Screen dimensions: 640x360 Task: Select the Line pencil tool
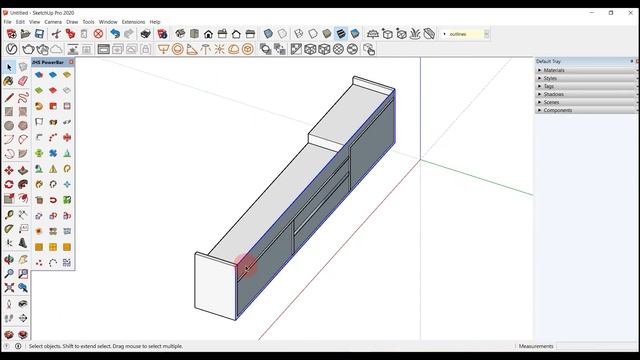9,98
